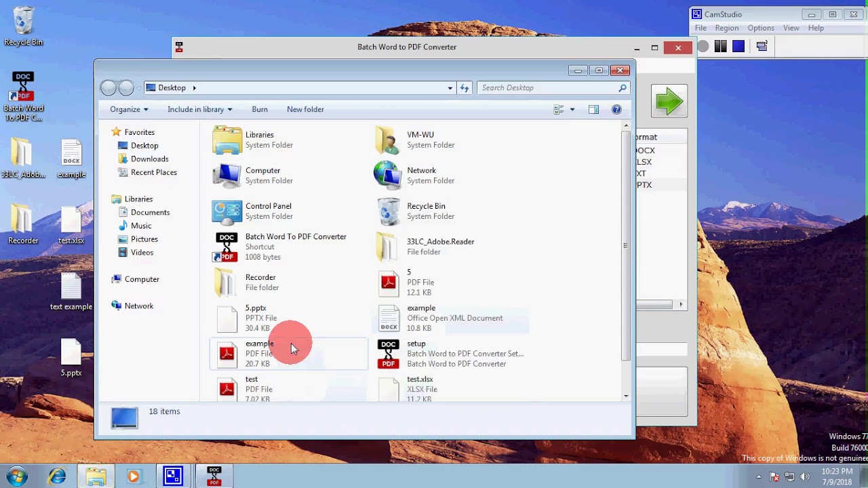Click Batch Word to PDF taskbar button

(214, 476)
